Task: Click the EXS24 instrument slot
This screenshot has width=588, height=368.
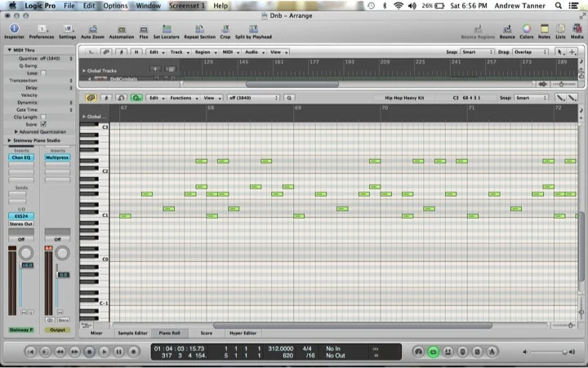Action: coord(21,216)
